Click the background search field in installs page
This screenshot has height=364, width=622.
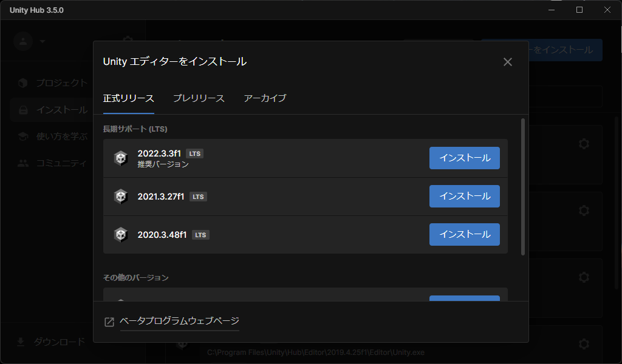(566, 96)
